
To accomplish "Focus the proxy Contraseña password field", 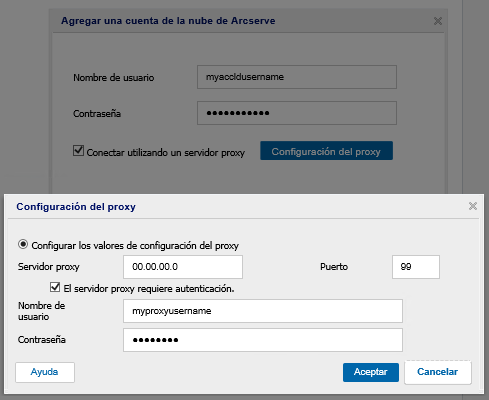I will [x=263, y=340].
